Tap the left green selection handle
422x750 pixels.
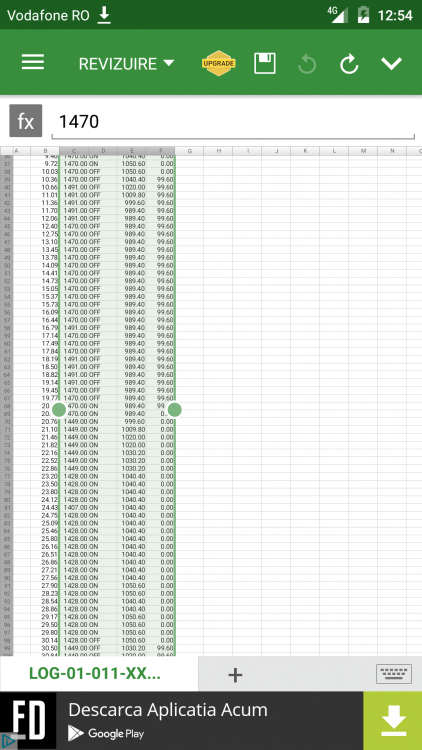[x=59, y=409]
